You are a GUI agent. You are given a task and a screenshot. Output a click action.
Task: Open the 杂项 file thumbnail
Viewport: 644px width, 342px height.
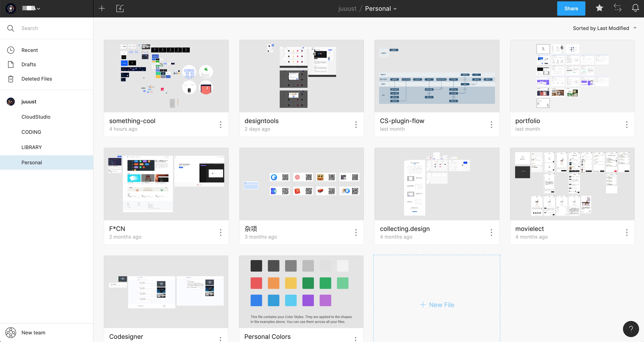click(301, 184)
